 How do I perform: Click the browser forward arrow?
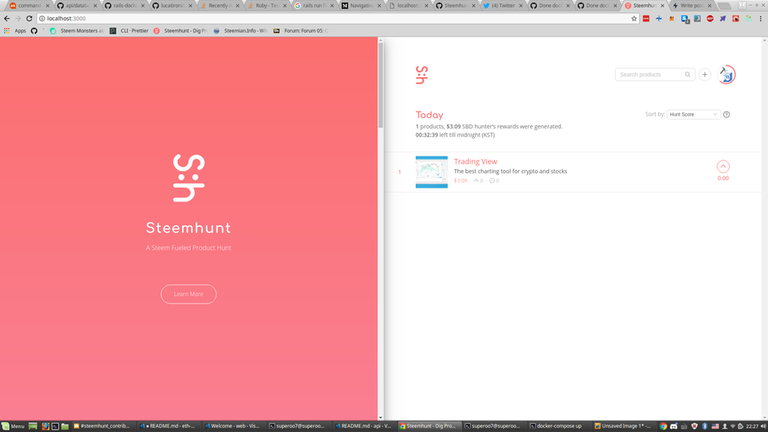pyautogui.click(x=18, y=19)
